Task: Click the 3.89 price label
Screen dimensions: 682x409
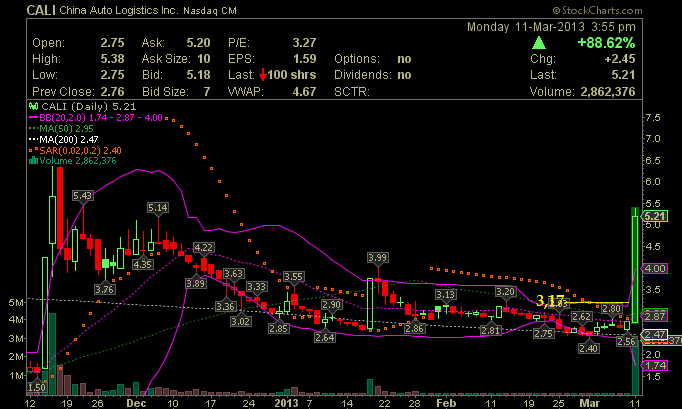Action: pos(196,284)
